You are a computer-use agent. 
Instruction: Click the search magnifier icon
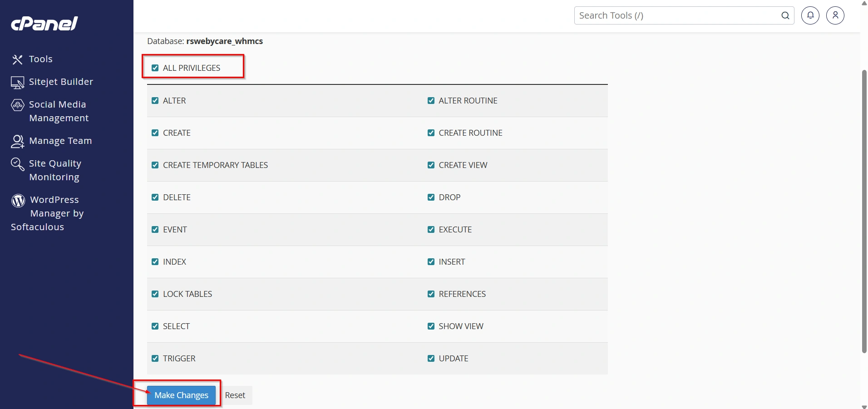(785, 15)
